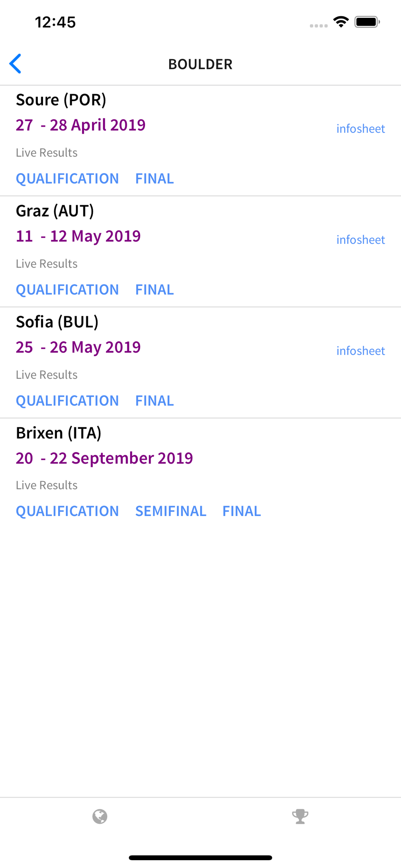The width and height of the screenshot is (401, 868).
Task: View Sofia FINAL results
Action: pyautogui.click(x=154, y=401)
